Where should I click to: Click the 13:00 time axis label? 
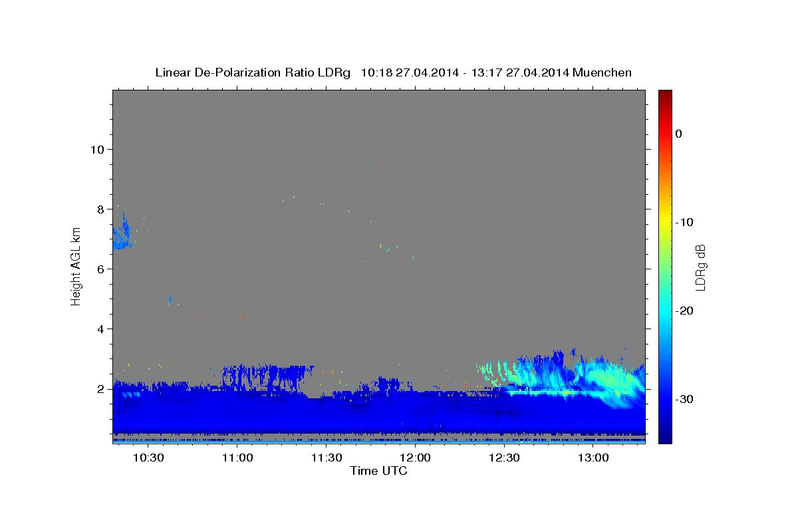click(593, 458)
